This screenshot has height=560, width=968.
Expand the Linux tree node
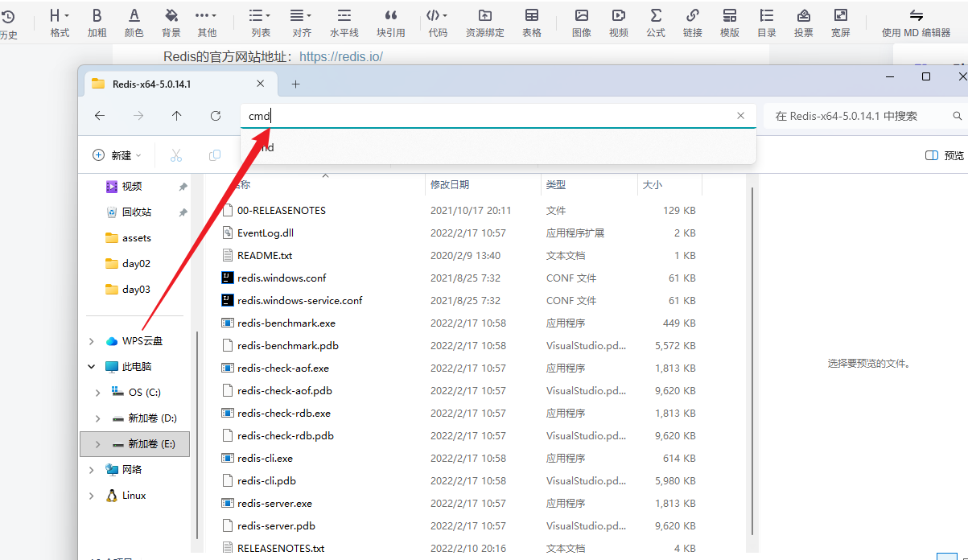coord(92,496)
